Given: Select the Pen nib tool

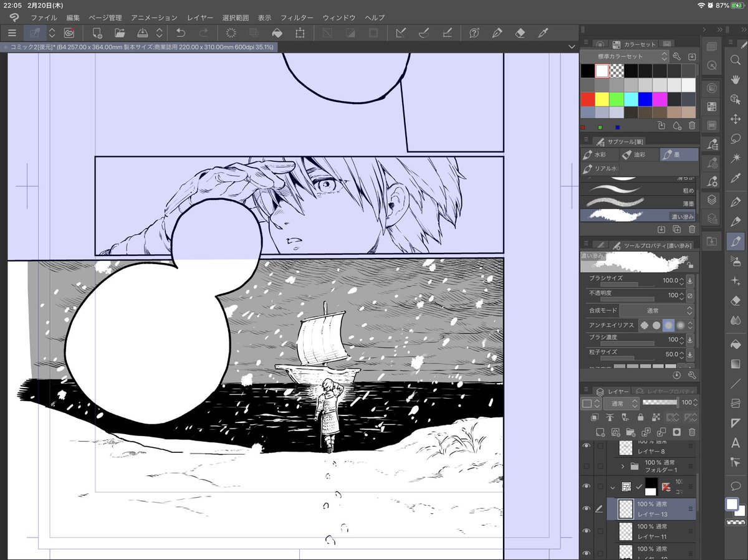Looking at the screenshot, I should (x=735, y=201).
